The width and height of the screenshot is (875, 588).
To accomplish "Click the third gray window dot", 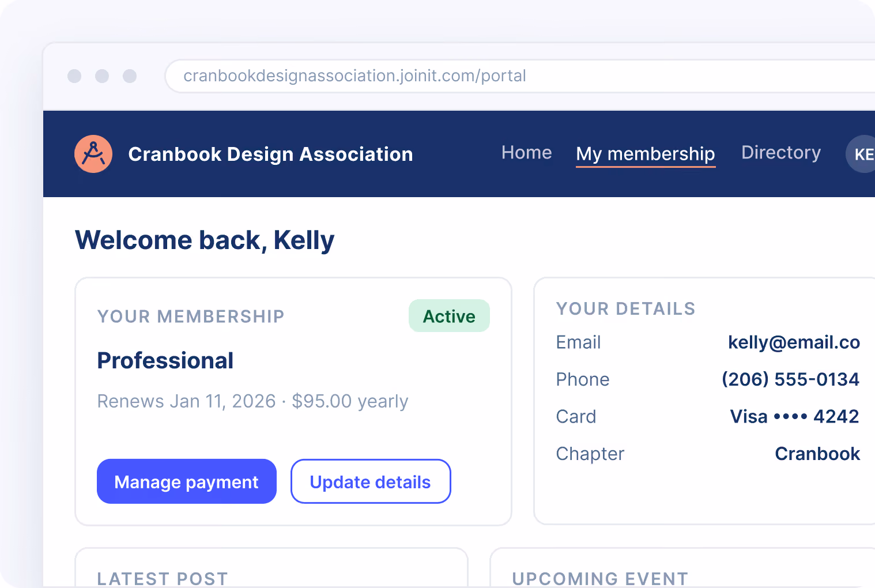I will click(x=130, y=76).
